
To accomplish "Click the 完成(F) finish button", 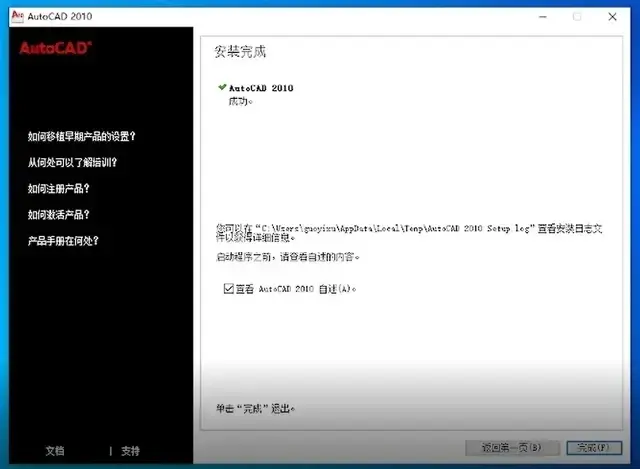I will tap(594, 448).
